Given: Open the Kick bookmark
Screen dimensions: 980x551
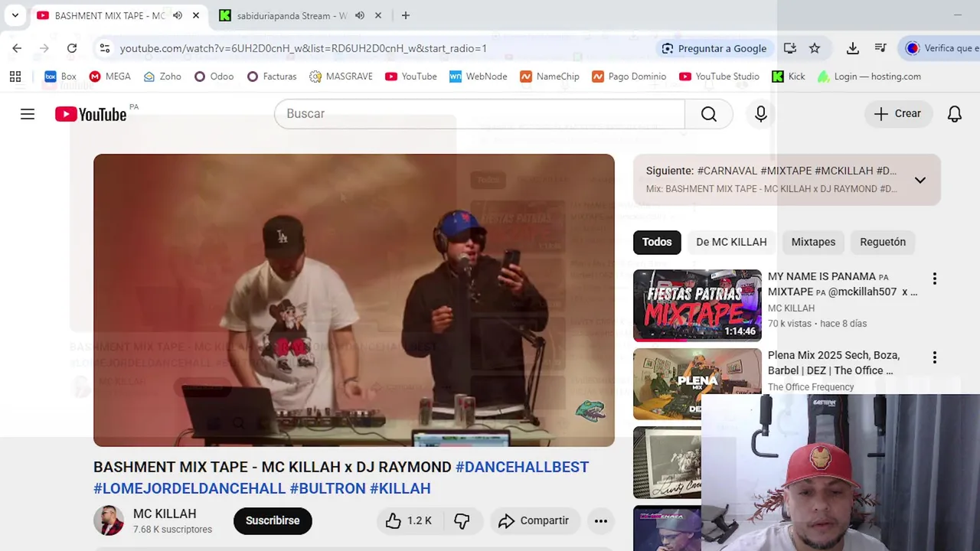Looking at the screenshot, I should pos(789,77).
